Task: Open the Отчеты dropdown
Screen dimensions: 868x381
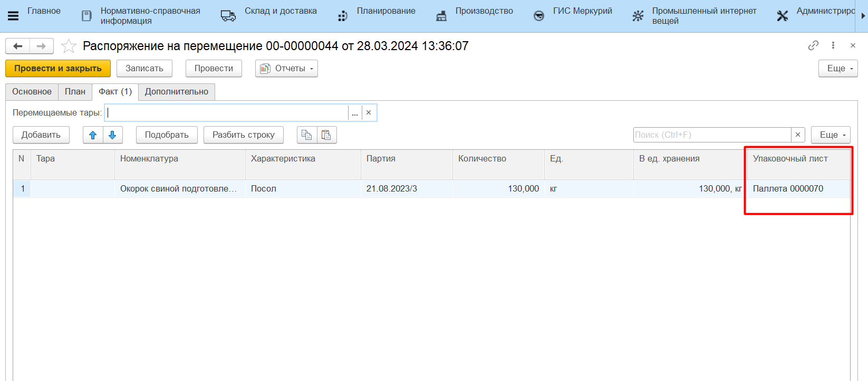Action: (x=286, y=69)
